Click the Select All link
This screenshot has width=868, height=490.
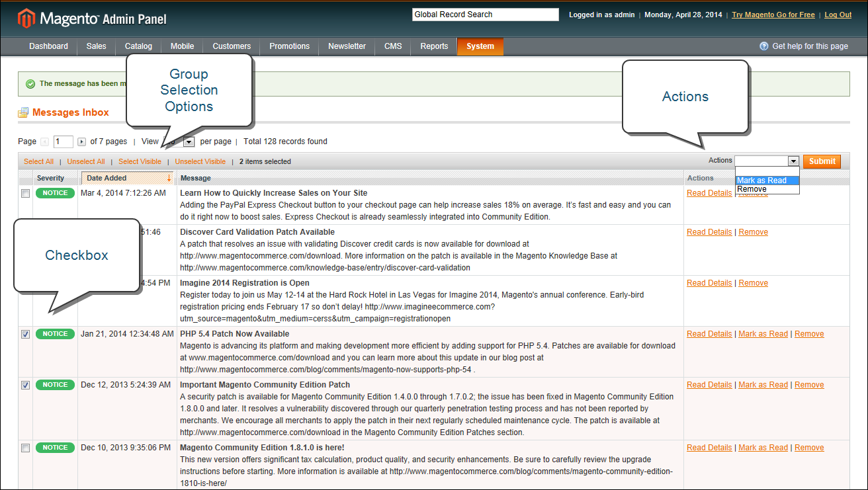(x=38, y=161)
